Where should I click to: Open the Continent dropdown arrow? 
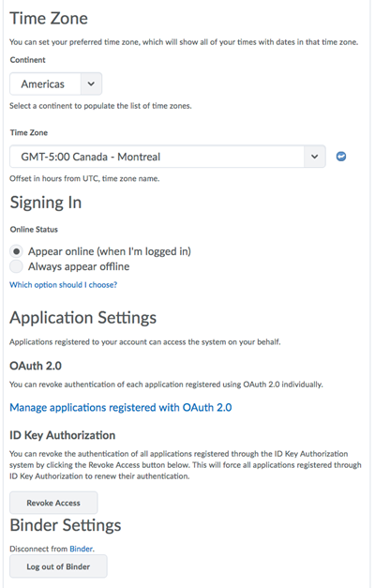pos(91,84)
